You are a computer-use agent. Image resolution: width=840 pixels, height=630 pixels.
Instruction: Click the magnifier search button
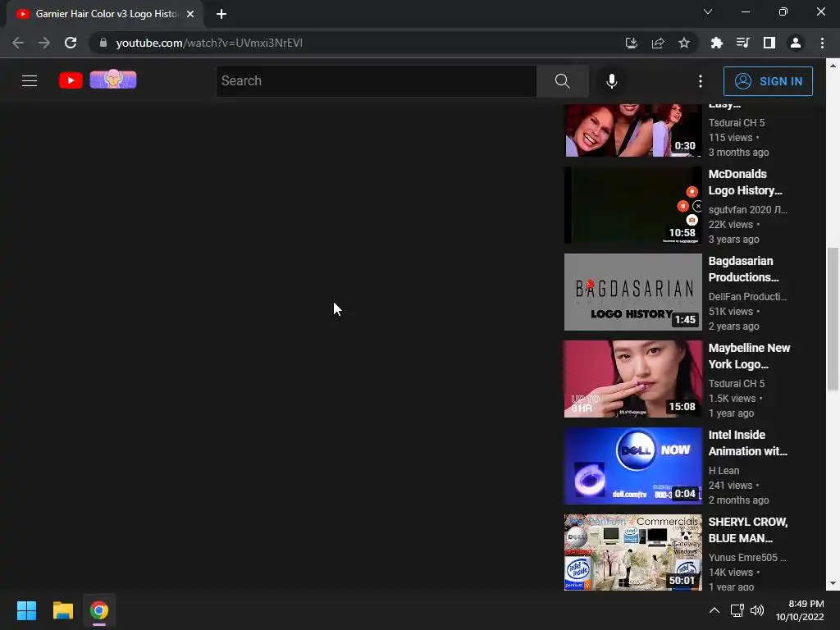(x=562, y=81)
